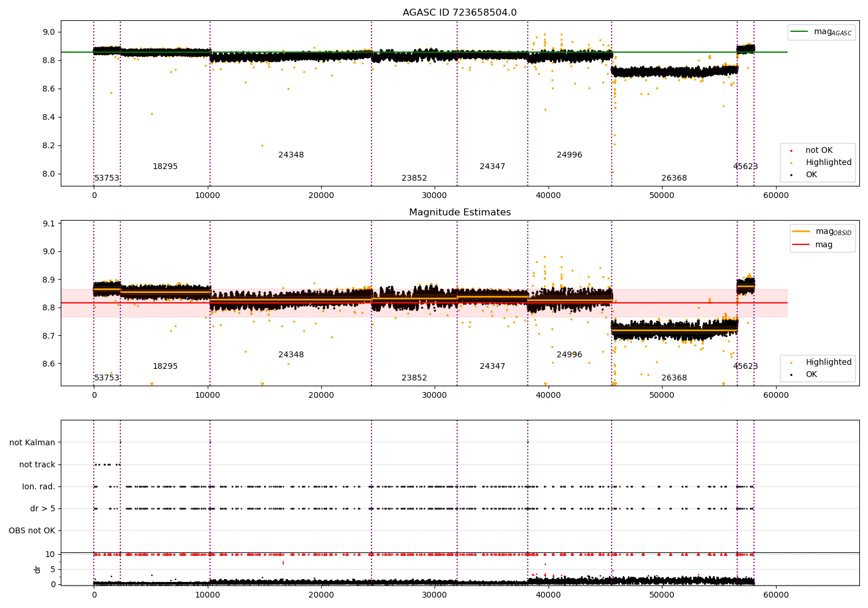The height and width of the screenshot is (608, 868).
Task: Click x-tick 30000 below AGASC ID plot
Action: click(x=435, y=195)
